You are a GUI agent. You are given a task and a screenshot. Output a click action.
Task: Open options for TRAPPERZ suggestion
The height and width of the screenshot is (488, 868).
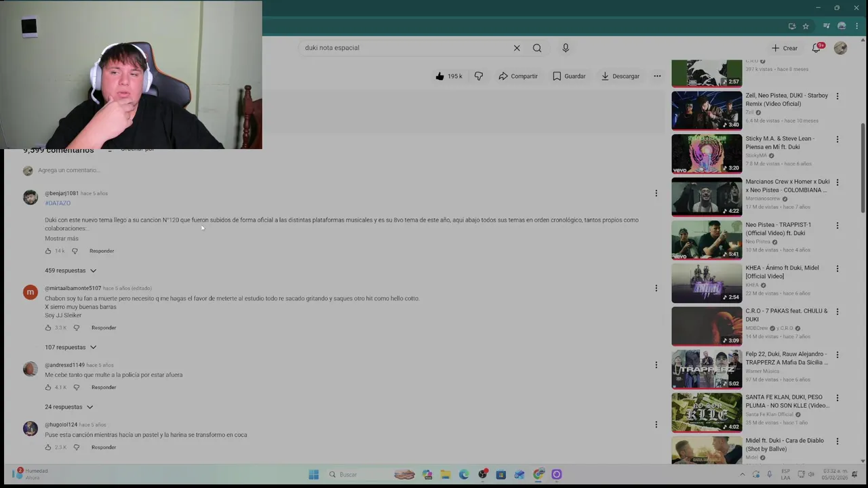tap(837, 354)
